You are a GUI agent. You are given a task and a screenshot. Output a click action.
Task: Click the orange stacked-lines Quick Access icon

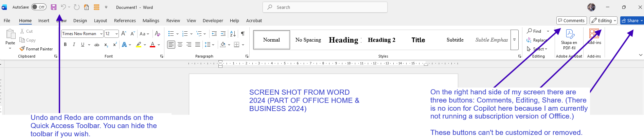pyautogui.click(x=96, y=7)
